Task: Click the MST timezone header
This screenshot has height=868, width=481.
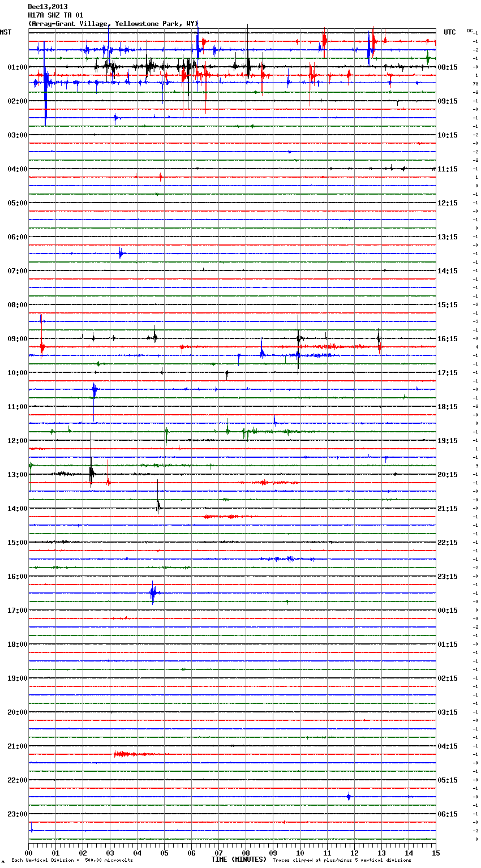Action: [6, 32]
